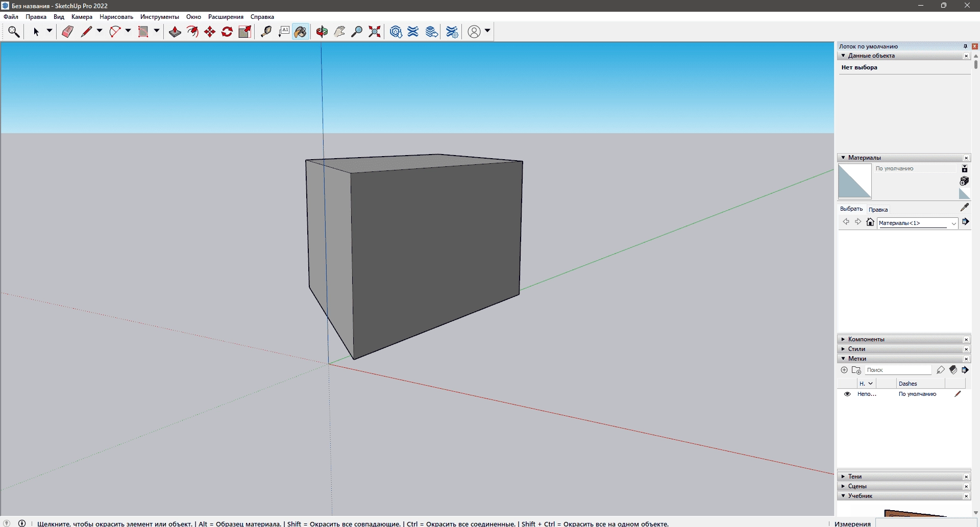Select the Offset tool

point(192,32)
